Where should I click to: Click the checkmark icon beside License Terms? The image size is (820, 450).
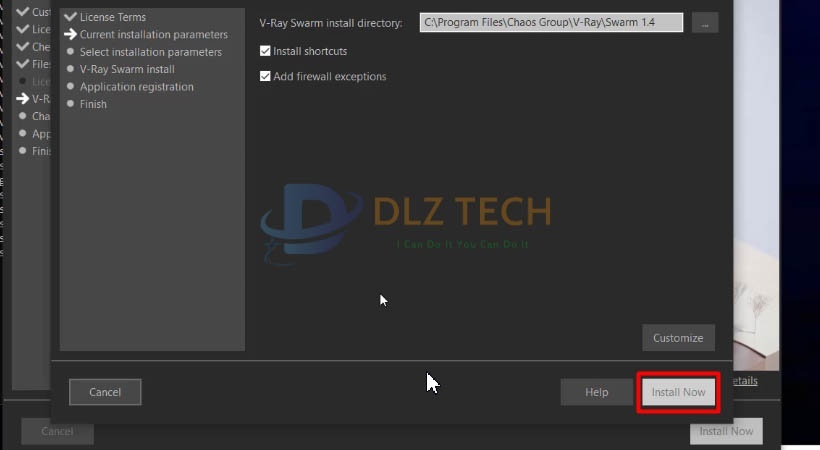coord(71,17)
